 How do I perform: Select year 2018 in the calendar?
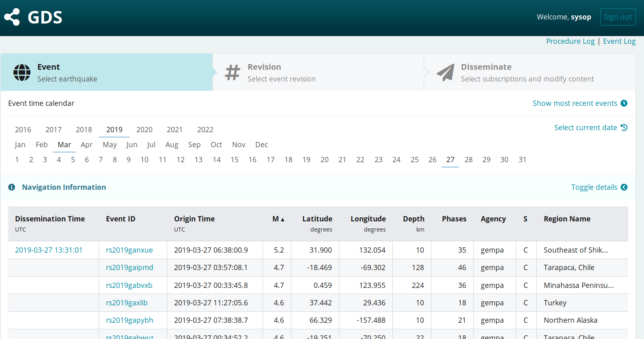coord(84,130)
